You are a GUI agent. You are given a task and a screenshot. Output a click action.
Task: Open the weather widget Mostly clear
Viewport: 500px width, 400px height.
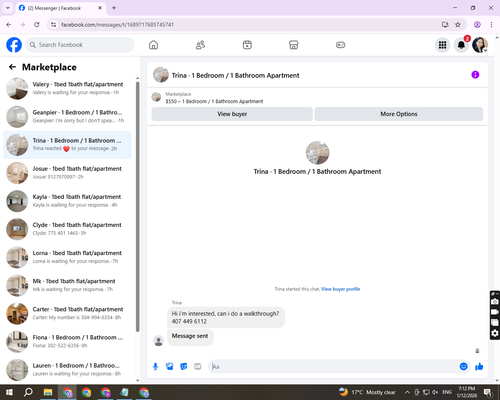coord(367,392)
